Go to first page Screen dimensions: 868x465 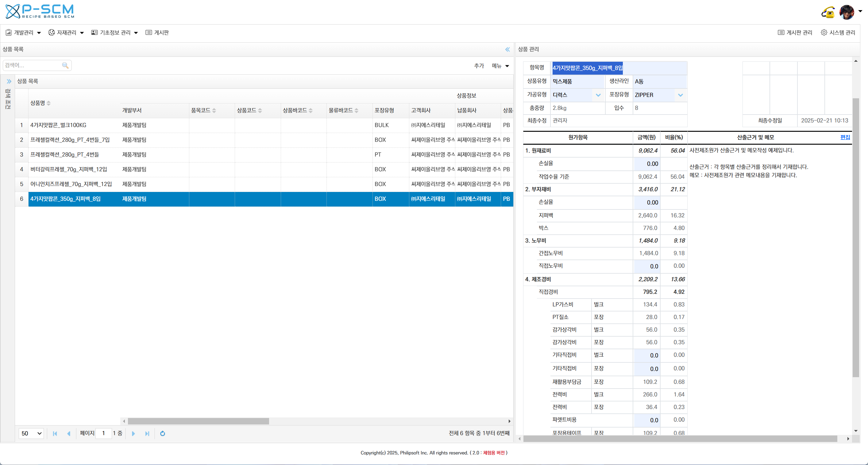[55, 434]
